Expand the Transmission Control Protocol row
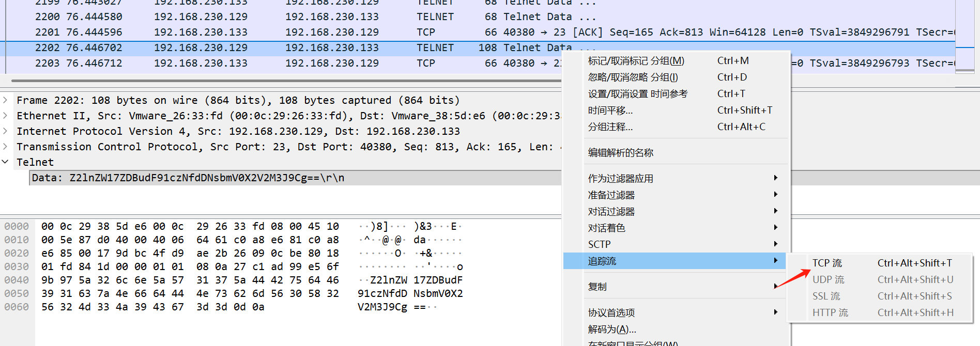This screenshot has width=980, height=346. click(x=5, y=147)
